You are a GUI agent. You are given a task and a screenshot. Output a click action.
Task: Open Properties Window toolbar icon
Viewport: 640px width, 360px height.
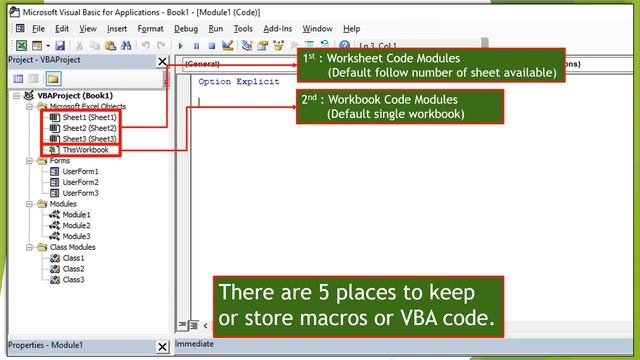(x=263, y=45)
